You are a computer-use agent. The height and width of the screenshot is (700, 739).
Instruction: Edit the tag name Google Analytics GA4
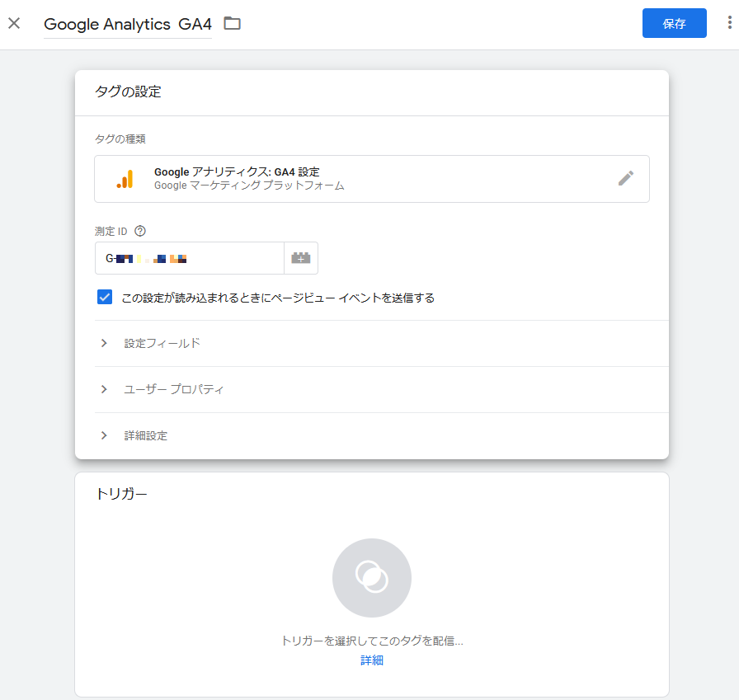pyautogui.click(x=128, y=24)
